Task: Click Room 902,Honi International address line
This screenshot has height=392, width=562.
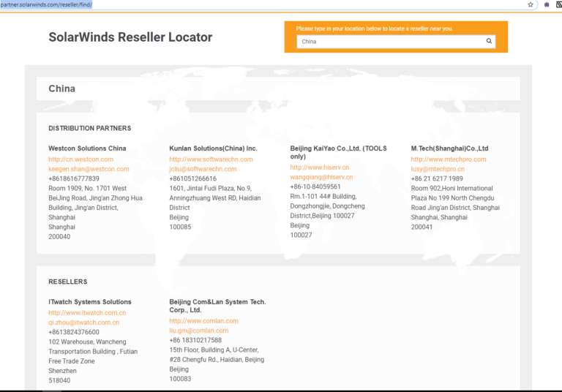Action: (x=452, y=188)
